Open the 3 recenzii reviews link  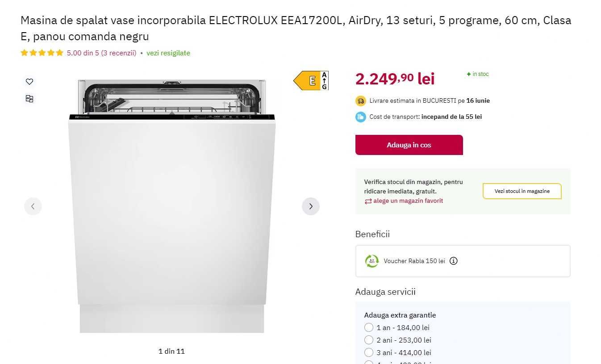[x=118, y=53]
